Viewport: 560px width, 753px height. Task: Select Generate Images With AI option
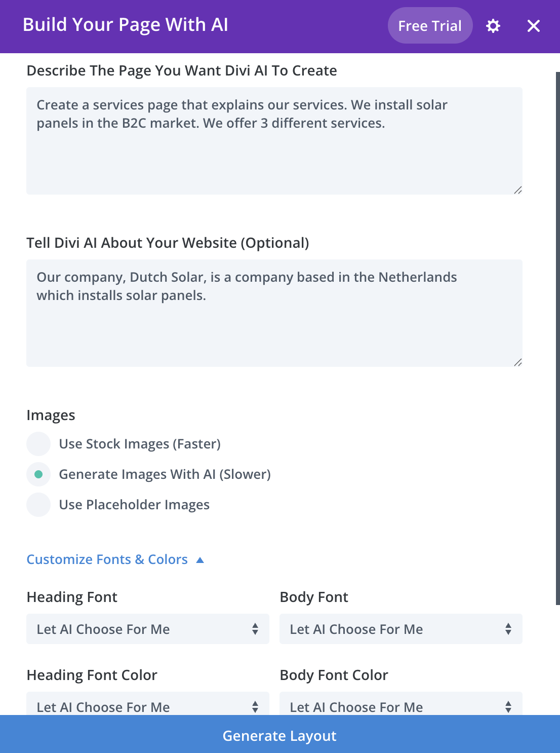point(38,474)
